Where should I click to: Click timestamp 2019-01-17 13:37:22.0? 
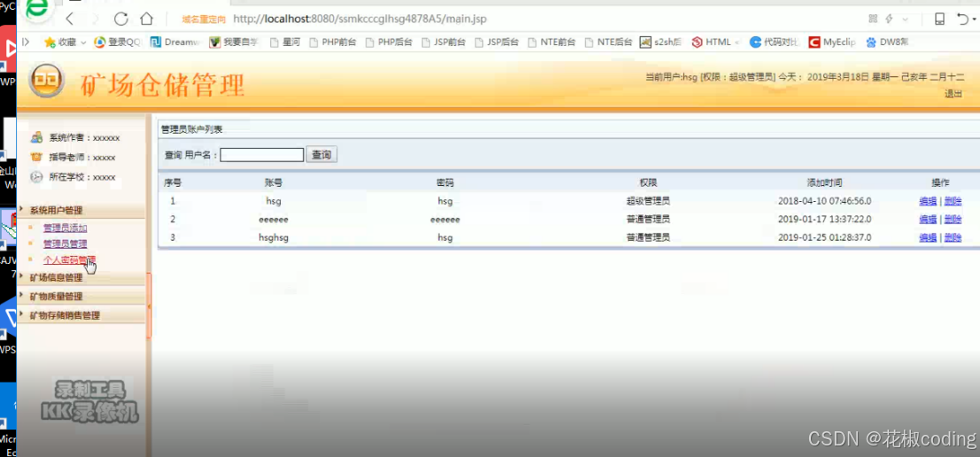pyautogui.click(x=824, y=220)
